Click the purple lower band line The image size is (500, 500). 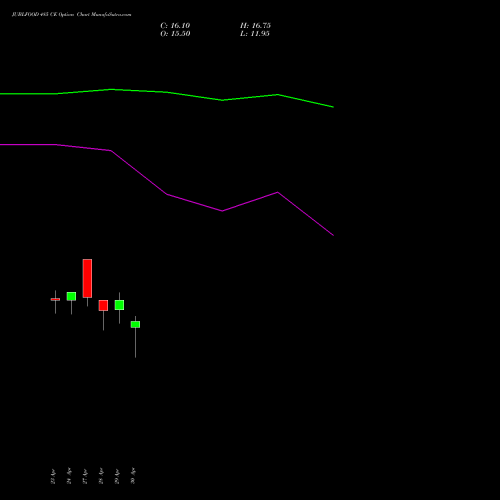[x=167, y=194]
